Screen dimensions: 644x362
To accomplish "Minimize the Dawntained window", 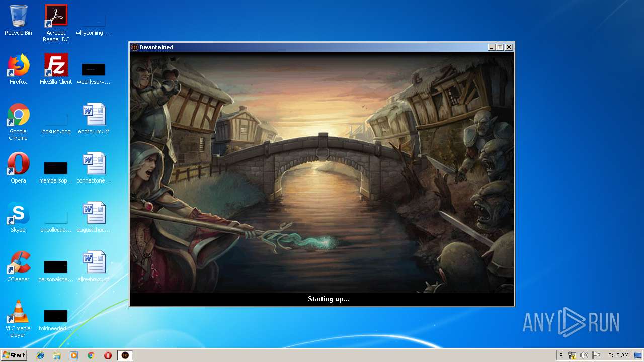I will [492, 47].
